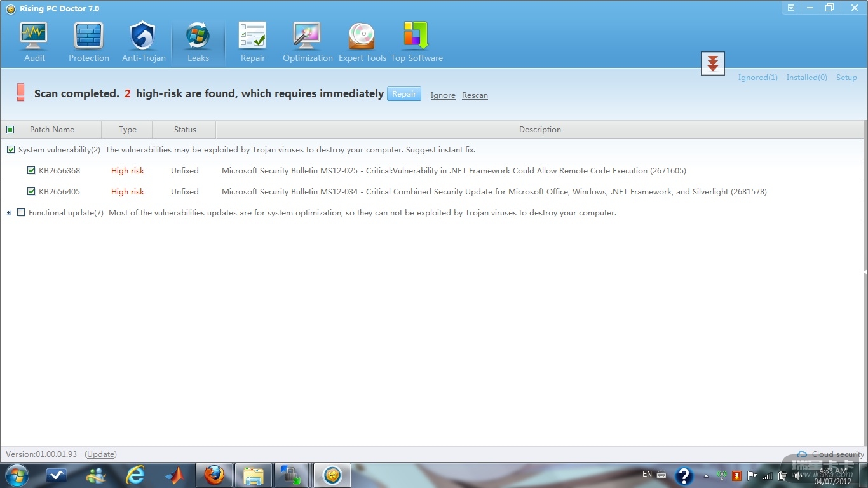
Task: Toggle the select-all checkbox in the table header
Action: click(10, 130)
